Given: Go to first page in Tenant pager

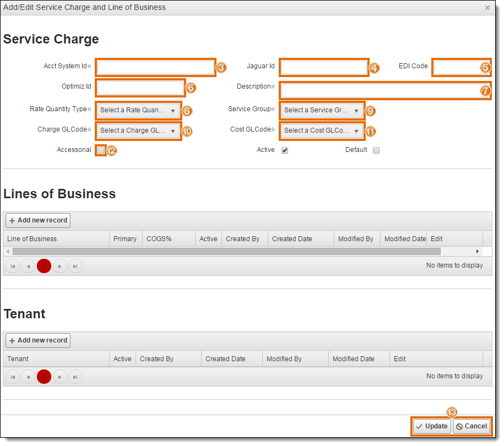Looking at the screenshot, I should [13, 377].
